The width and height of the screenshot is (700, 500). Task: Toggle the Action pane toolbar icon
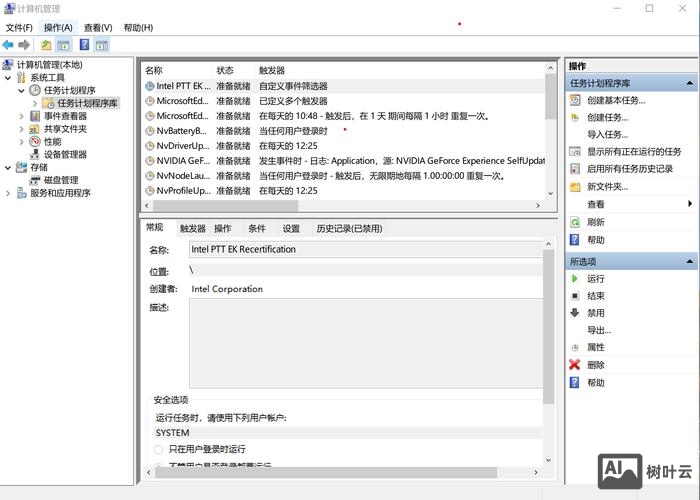(102, 45)
